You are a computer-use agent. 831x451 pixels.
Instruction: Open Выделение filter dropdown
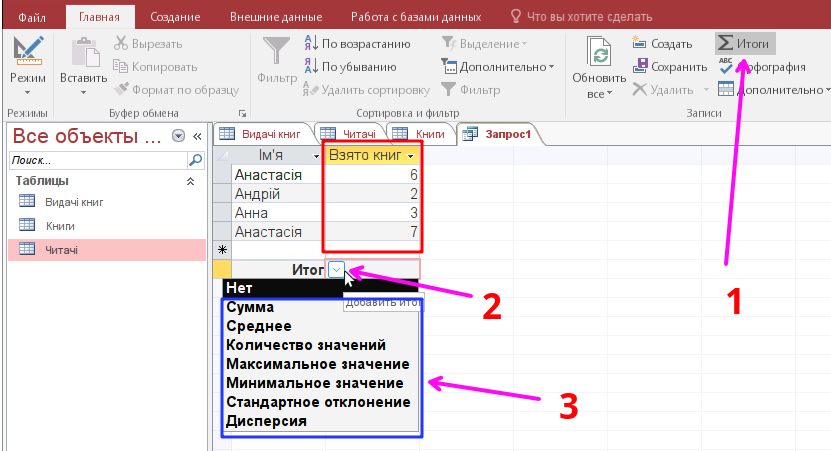click(x=484, y=43)
